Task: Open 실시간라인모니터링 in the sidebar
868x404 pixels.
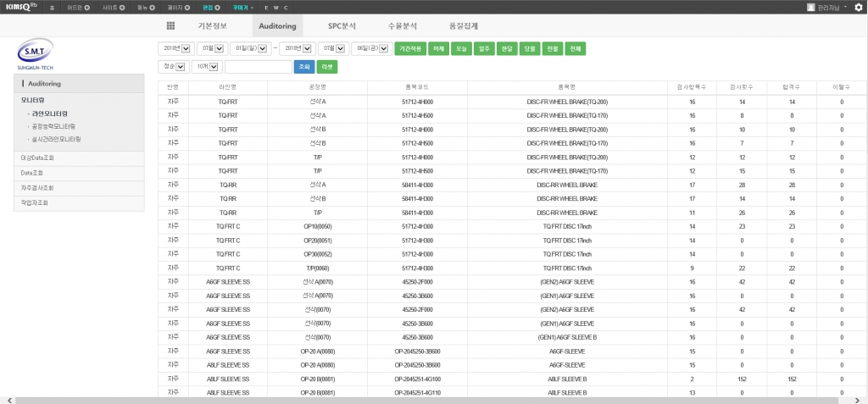Action: (57, 139)
